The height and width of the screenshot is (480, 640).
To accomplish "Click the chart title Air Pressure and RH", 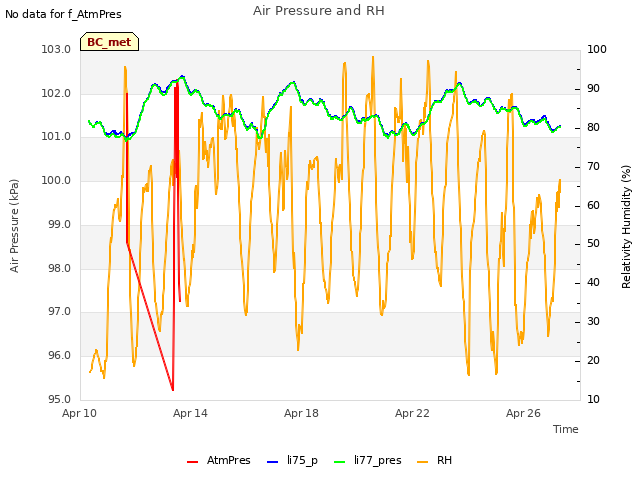I will 319,11.
